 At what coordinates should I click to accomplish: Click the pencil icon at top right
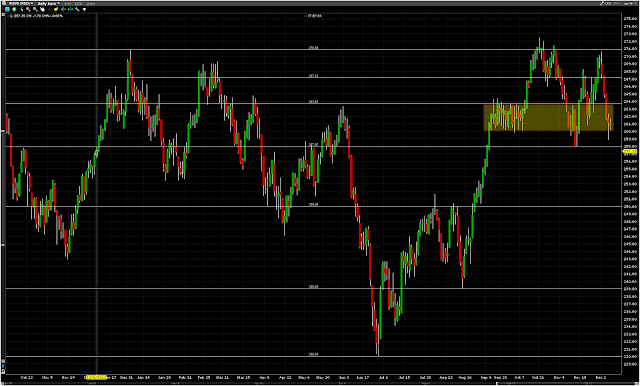pos(602,4)
